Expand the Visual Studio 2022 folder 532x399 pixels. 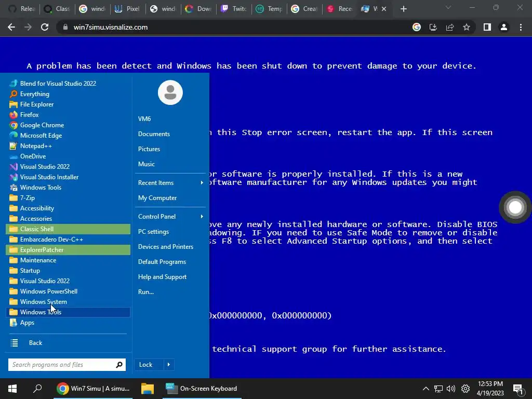pyautogui.click(x=68, y=281)
